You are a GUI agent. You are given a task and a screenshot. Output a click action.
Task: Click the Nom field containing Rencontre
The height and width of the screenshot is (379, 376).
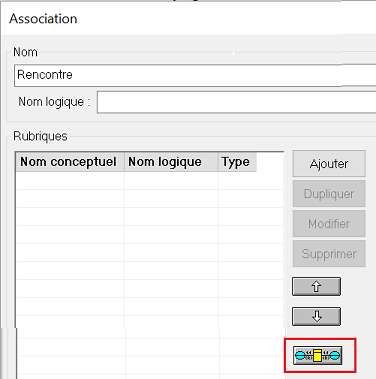point(195,75)
